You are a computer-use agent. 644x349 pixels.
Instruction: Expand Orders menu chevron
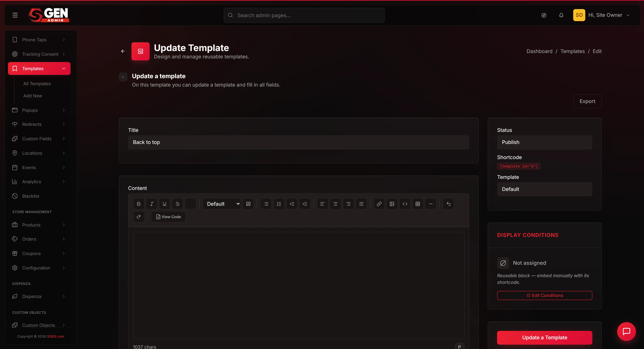[x=64, y=239]
